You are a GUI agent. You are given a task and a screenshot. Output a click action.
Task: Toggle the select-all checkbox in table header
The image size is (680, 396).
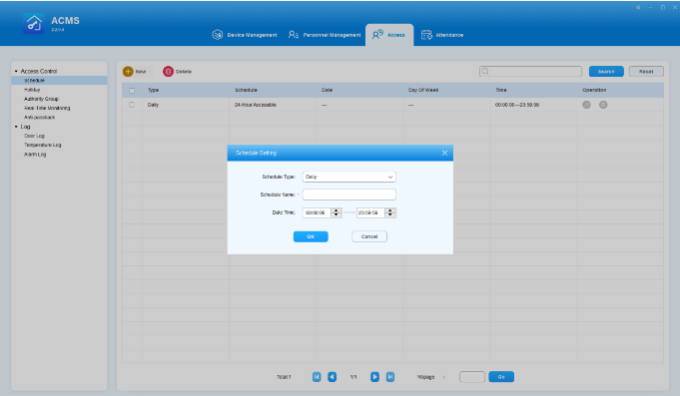coord(132,91)
